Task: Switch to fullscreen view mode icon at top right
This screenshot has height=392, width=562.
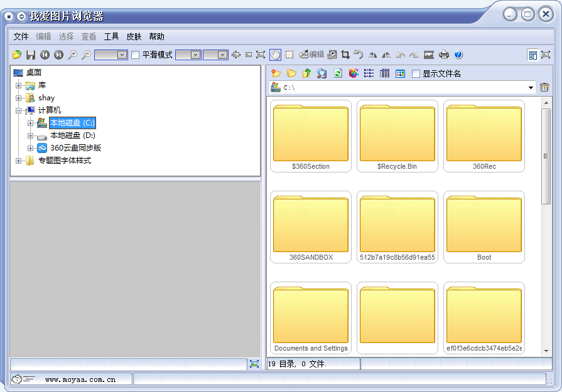Action: point(546,55)
